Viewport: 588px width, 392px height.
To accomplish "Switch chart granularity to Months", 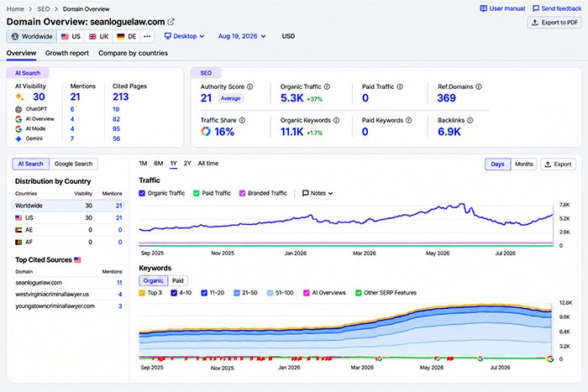I will (524, 165).
